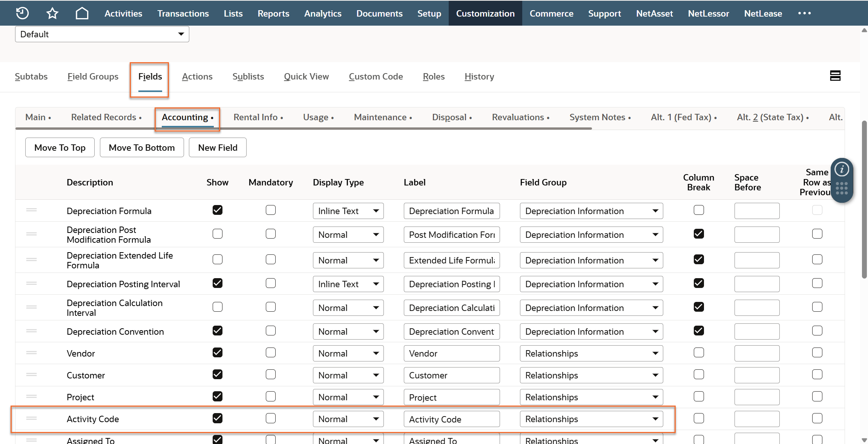Open Field Group dropdown for Customer row
The image size is (868, 444).
(591, 375)
